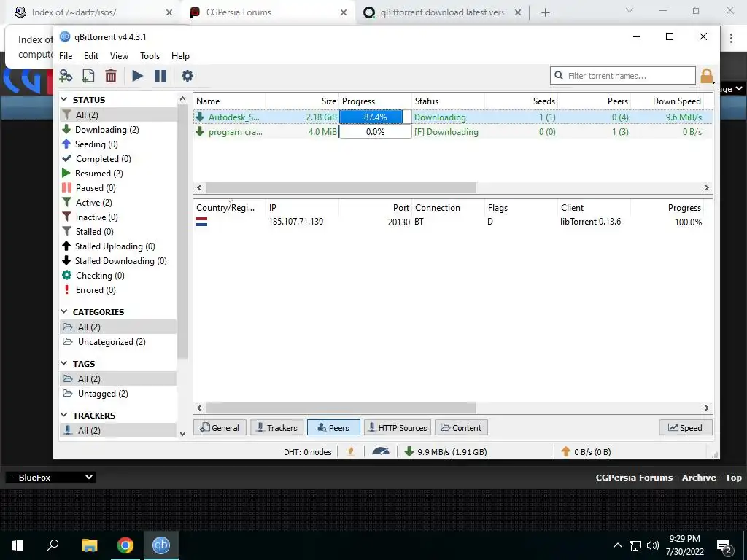Open the Edit menu

[x=91, y=55]
